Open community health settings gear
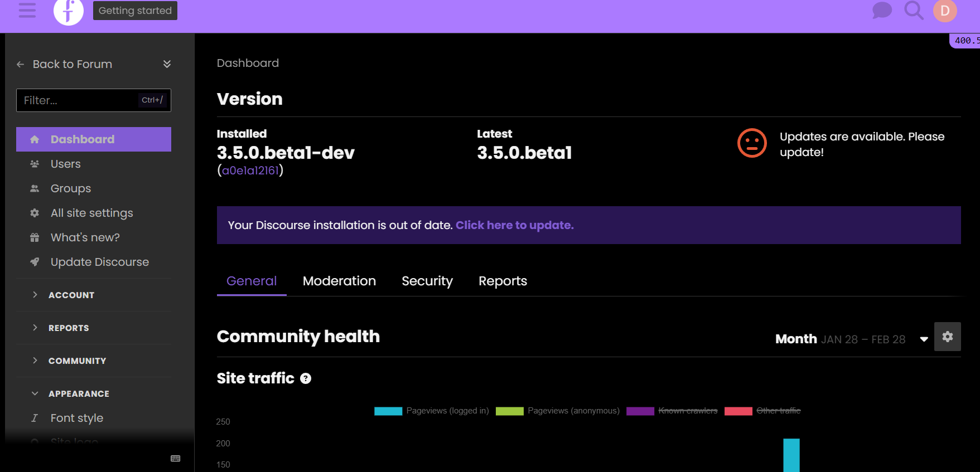The height and width of the screenshot is (472, 980). point(947,337)
